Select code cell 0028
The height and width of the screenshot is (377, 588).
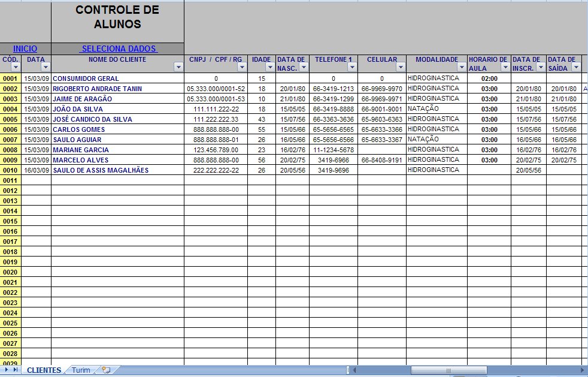(11, 354)
